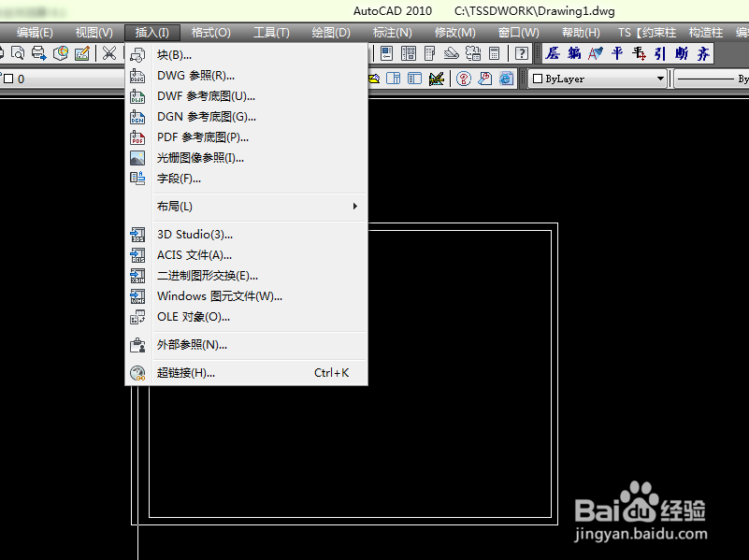Image resolution: width=749 pixels, height=560 pixels.
Task: Click the TS 引 leader tool icon
Action: (660, 53)
